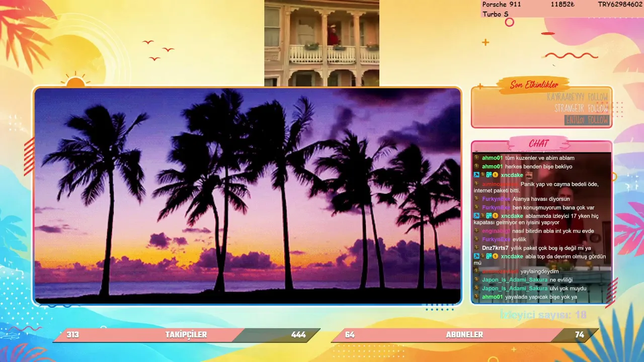The height and width of the screenshot is (362, 644).
Task: Click message 'tüm kuzenler ve abim ablam'
Action: click(540, 158)
